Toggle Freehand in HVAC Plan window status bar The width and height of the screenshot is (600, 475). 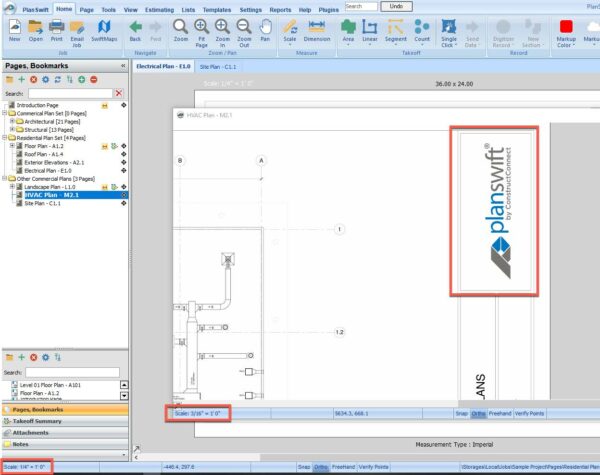click(x=500, y=413)
